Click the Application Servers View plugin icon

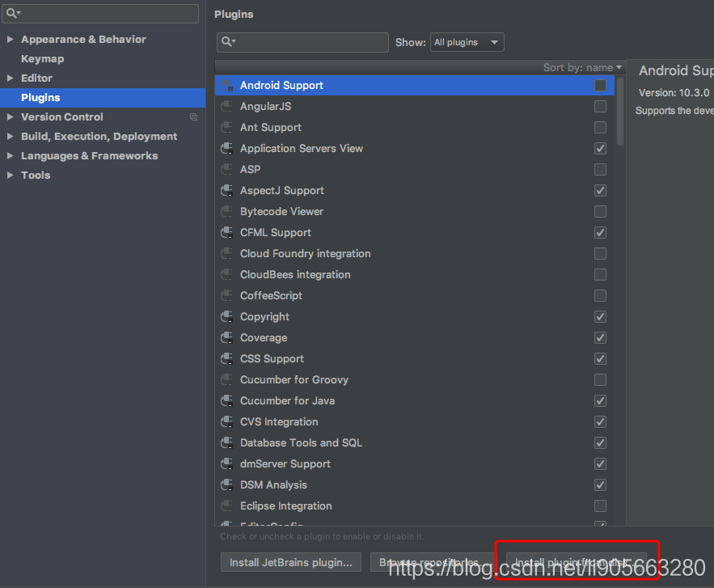pyautogui.click(x=226, y=149)
